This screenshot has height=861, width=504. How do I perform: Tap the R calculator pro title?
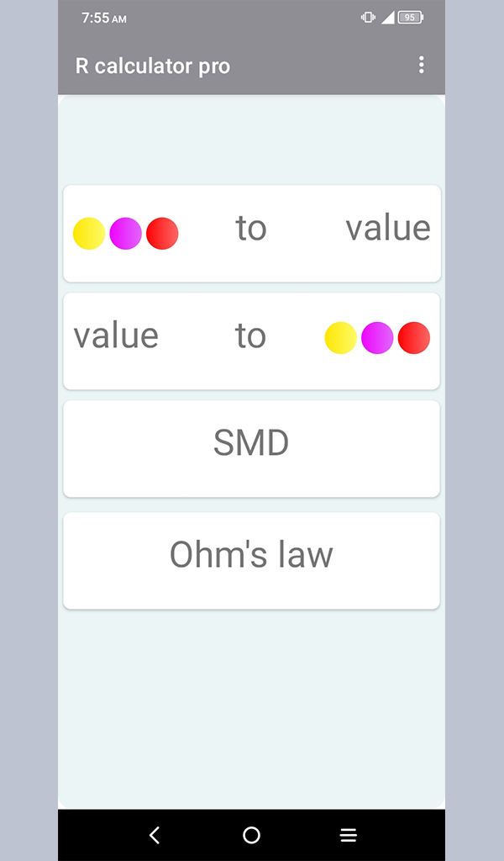tap(151, 66)
